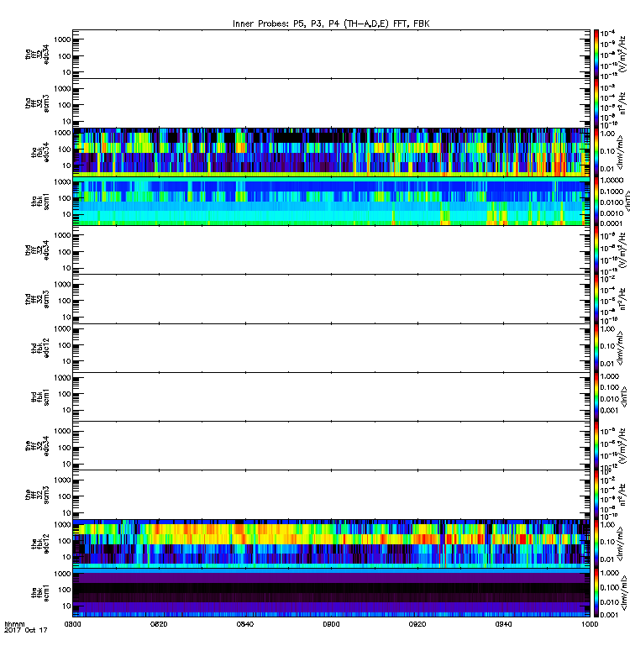Click the '<|nT|>' unit beside thd fbk scm1 bar
Viewport: 630px width, 672px height.
(x=624, y=396)
